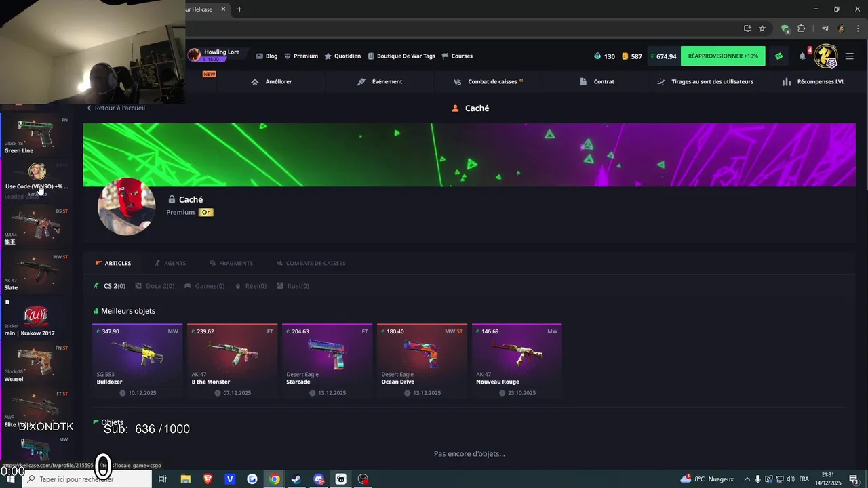
Task: Click the red-masked profile picture
Action: [127, 207]
